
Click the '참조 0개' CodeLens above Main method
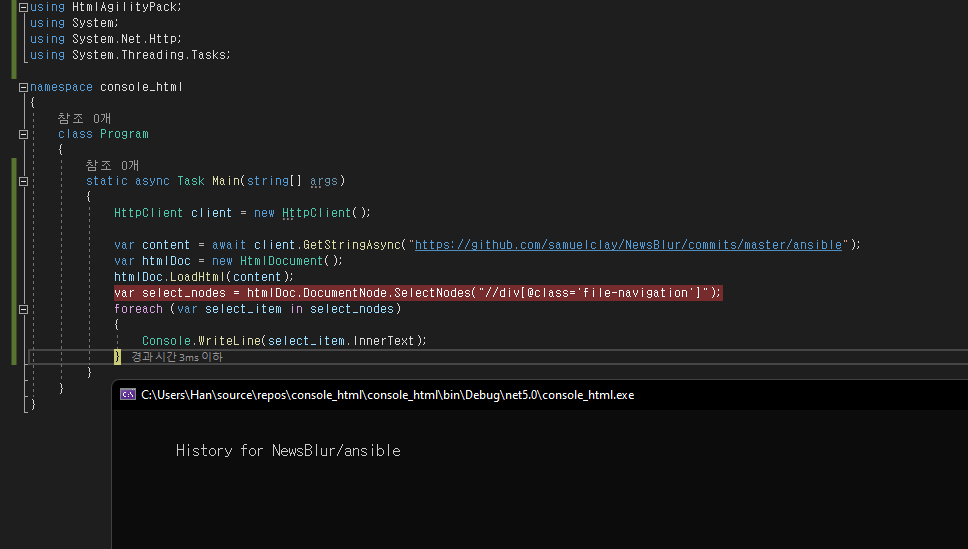point(112,165)
